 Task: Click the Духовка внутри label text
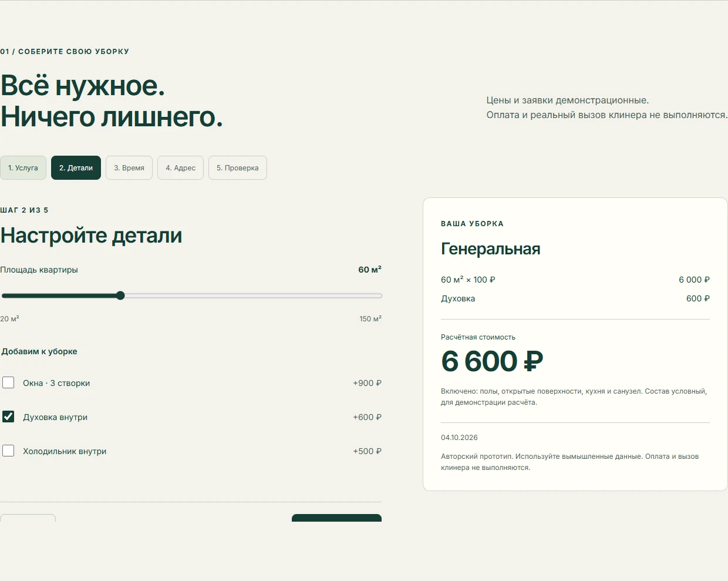(x=55, y=417)
